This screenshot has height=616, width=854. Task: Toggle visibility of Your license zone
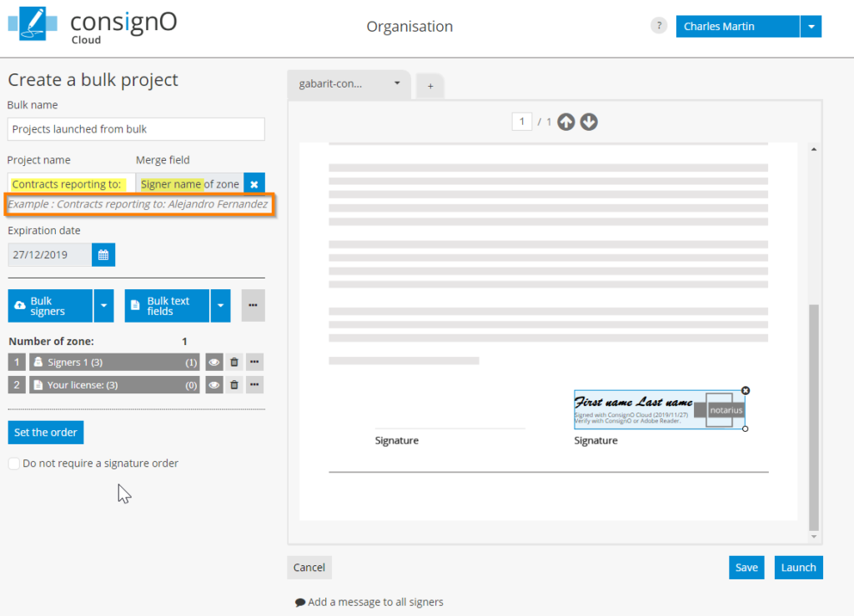coord(214,384)
